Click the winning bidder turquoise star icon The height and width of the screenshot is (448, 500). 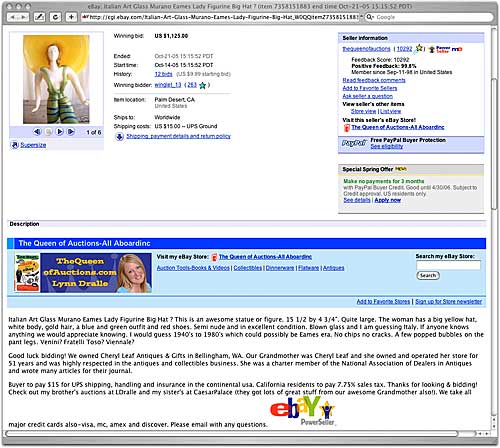[202, 85]
